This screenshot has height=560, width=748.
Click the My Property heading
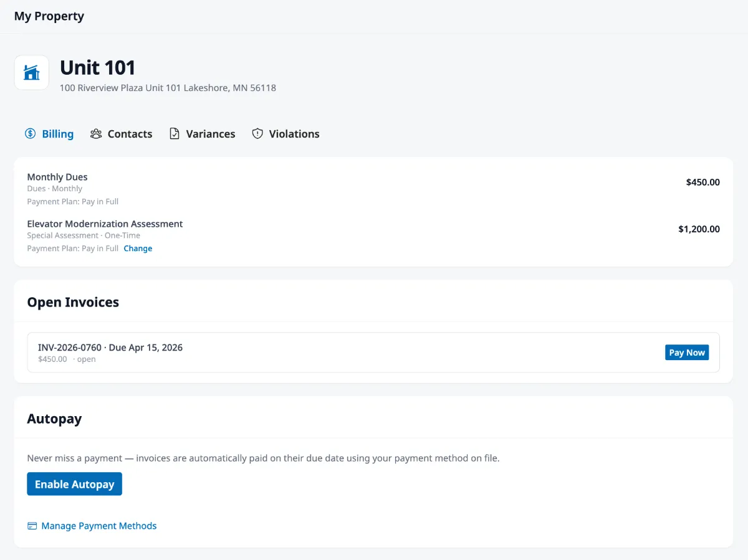click(49, 16)
